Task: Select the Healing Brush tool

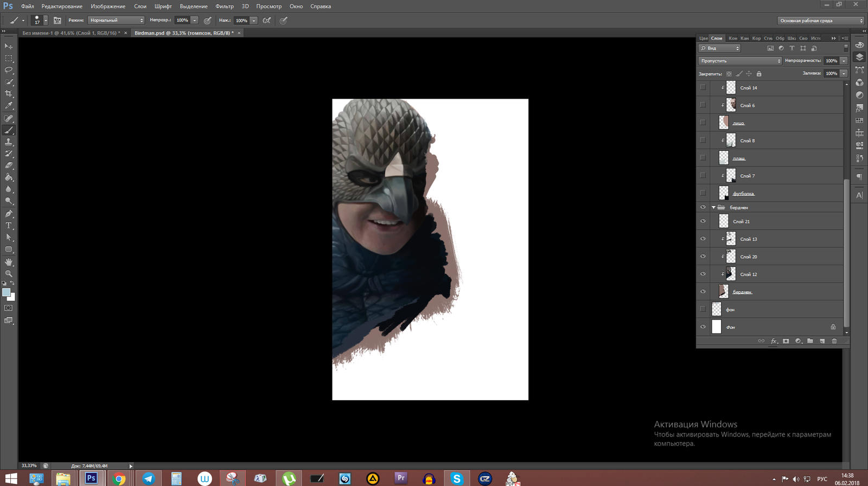Action: (9, 118)
